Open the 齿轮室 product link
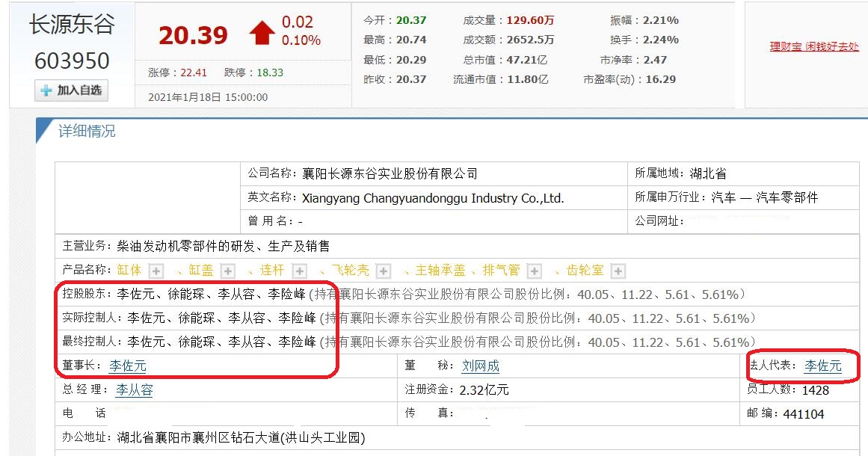 [585, 270]
